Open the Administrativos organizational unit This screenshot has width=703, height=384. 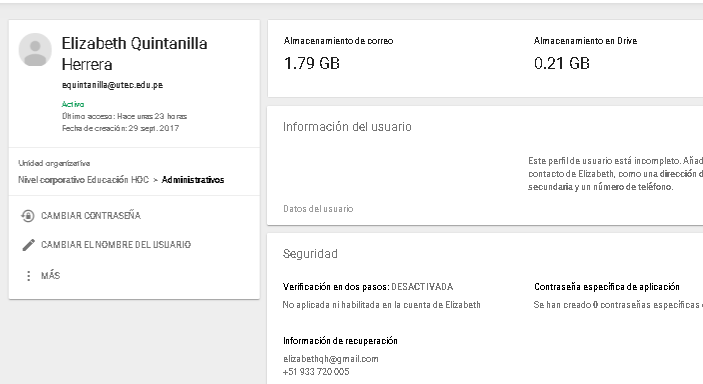coord(193,180)
